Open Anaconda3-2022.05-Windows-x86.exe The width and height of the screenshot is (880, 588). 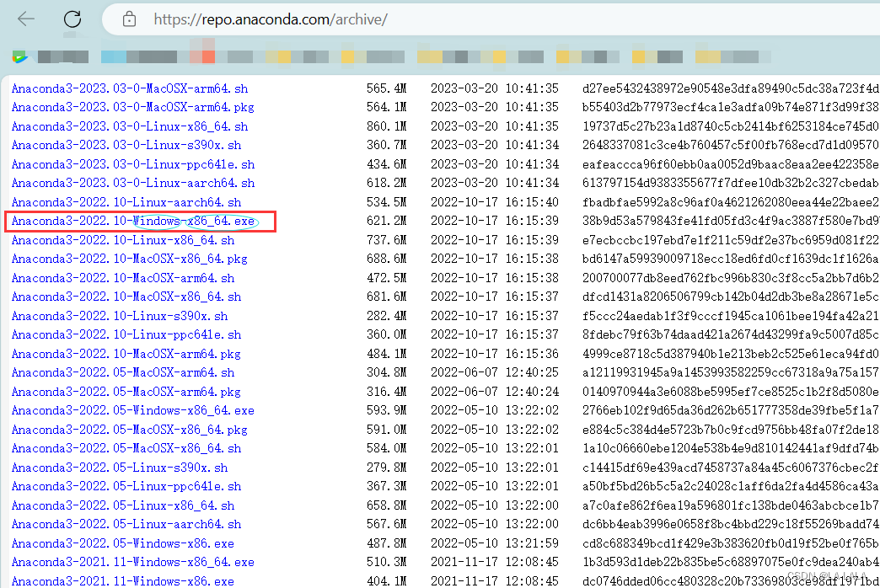(x=122, y=543)
